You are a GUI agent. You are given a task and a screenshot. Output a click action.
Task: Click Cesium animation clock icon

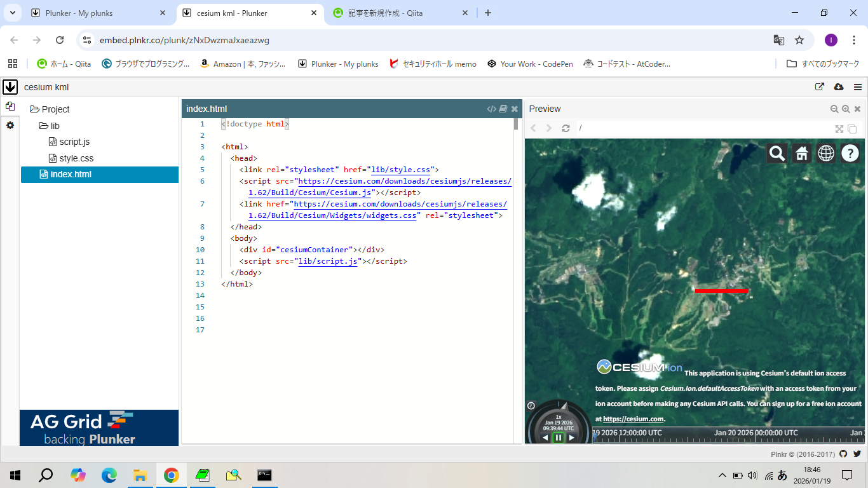tap(531, 405)
